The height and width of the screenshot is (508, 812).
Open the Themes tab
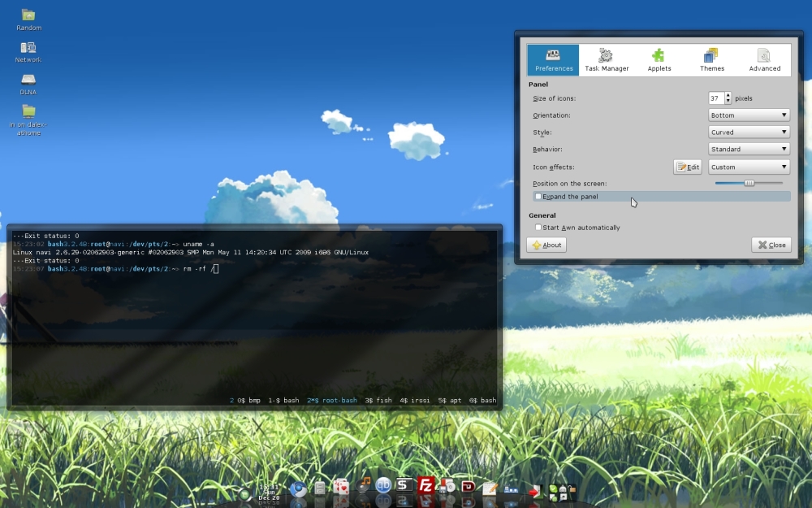[712, 60]
